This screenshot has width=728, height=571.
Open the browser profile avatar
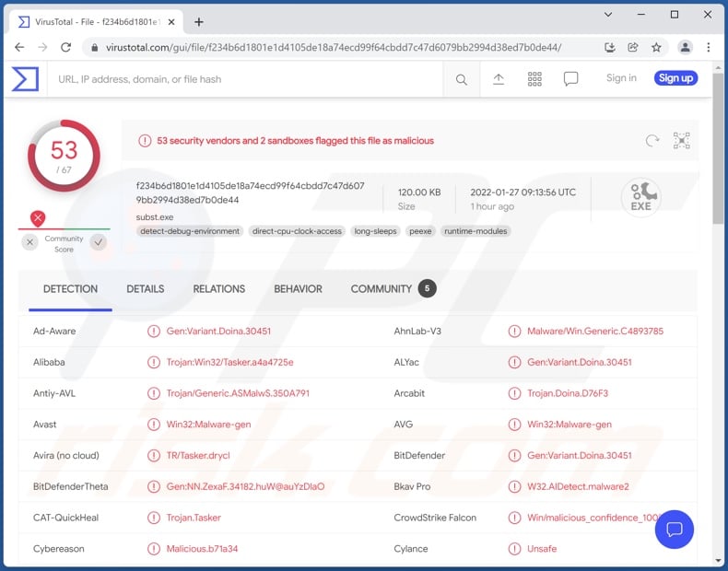click(685, 47)
